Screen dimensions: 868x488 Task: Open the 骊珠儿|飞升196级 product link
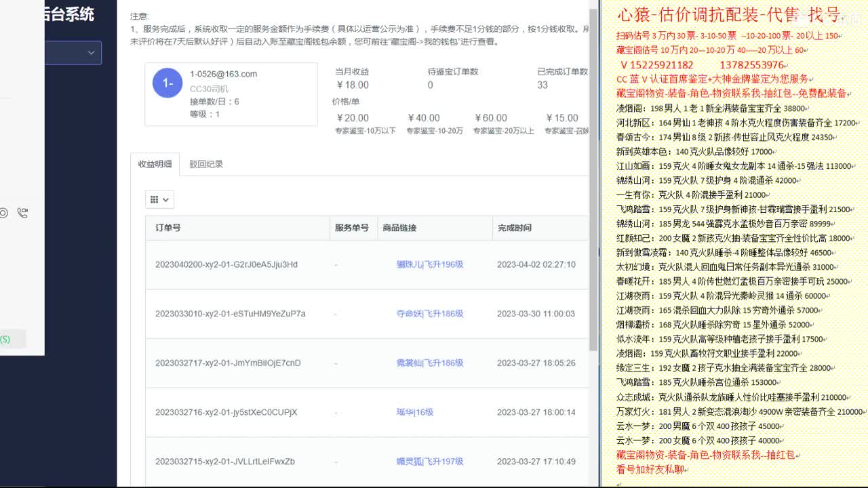tap(430, 264)
